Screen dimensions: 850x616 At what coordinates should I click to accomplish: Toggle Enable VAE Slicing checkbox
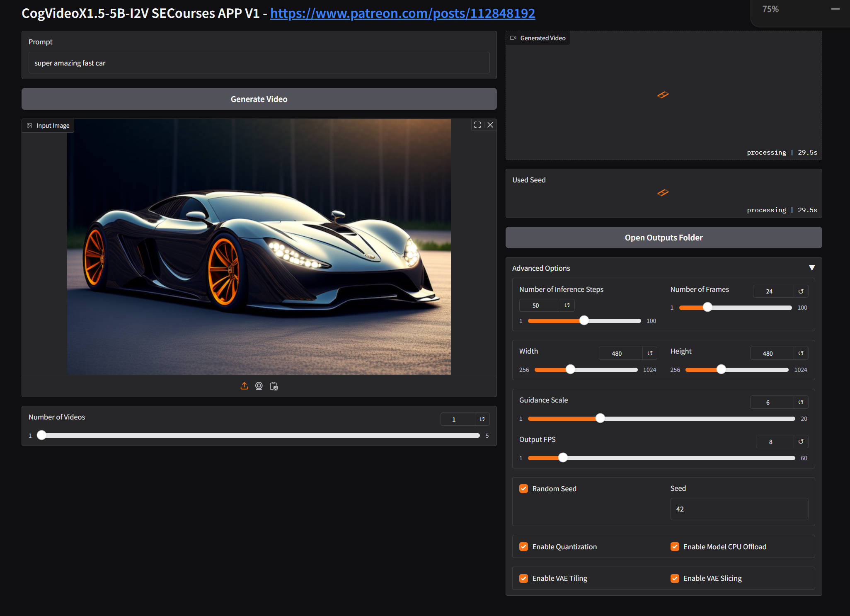point(675,578)
